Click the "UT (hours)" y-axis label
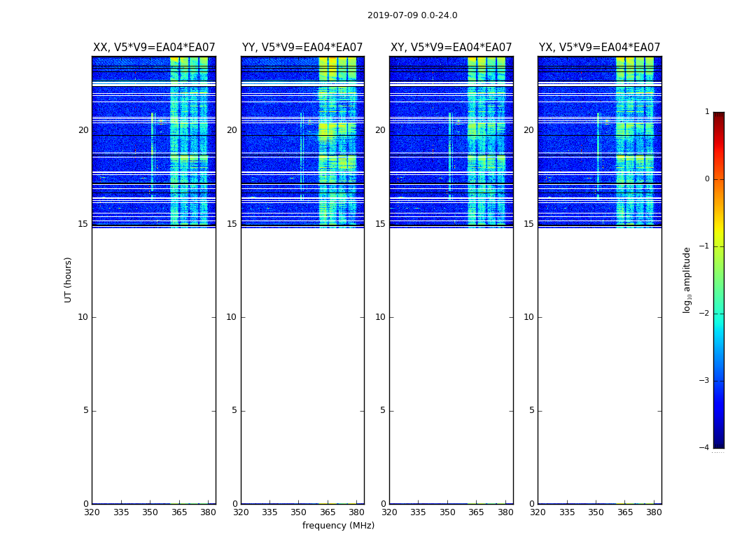This screenshot has width=735, height=560. click(69, 279)
